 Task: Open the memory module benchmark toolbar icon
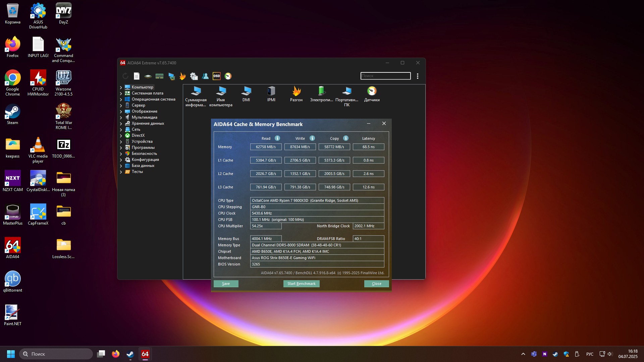click(x=159, y=76)
